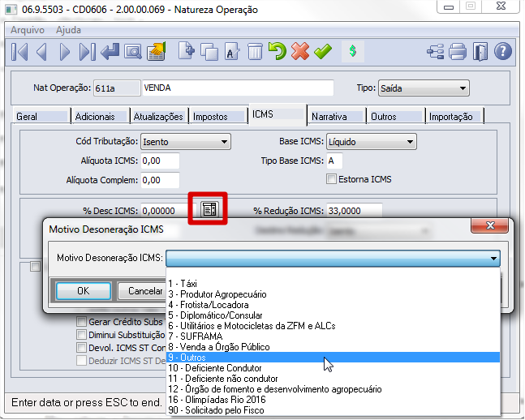Click the Cancelar button
The height and width of the screenshot is (420, 525).
[x=142, y=291]
